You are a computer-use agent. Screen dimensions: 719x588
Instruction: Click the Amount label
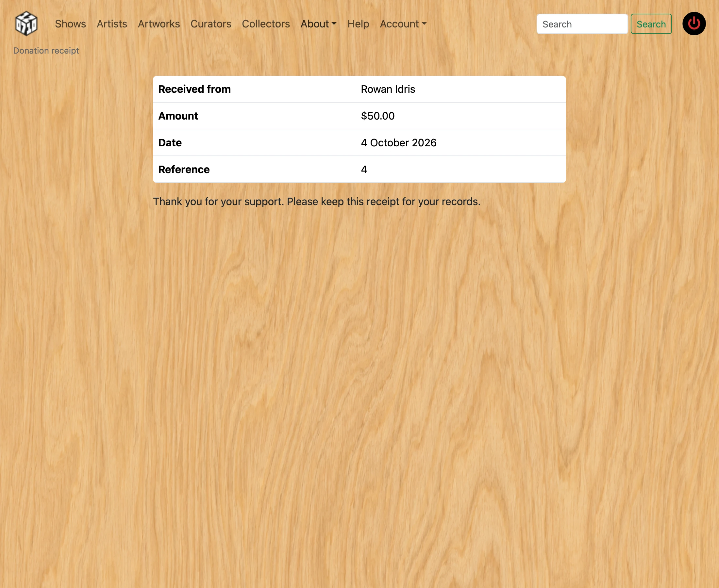pos(178,116)
